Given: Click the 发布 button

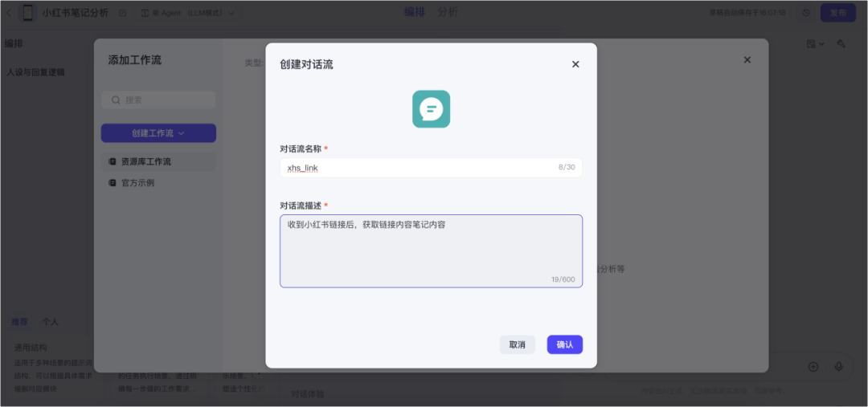Looking at the screenshot, I should pos(838,13).
